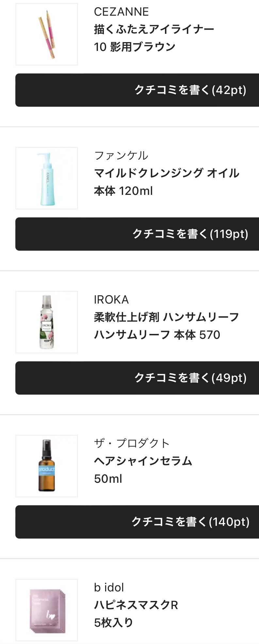The height and width of the screenshot is (644, 259).
Task: Open 描くふたえアイライナー product title
Action: pyautogui.click(x=154, y=29)
